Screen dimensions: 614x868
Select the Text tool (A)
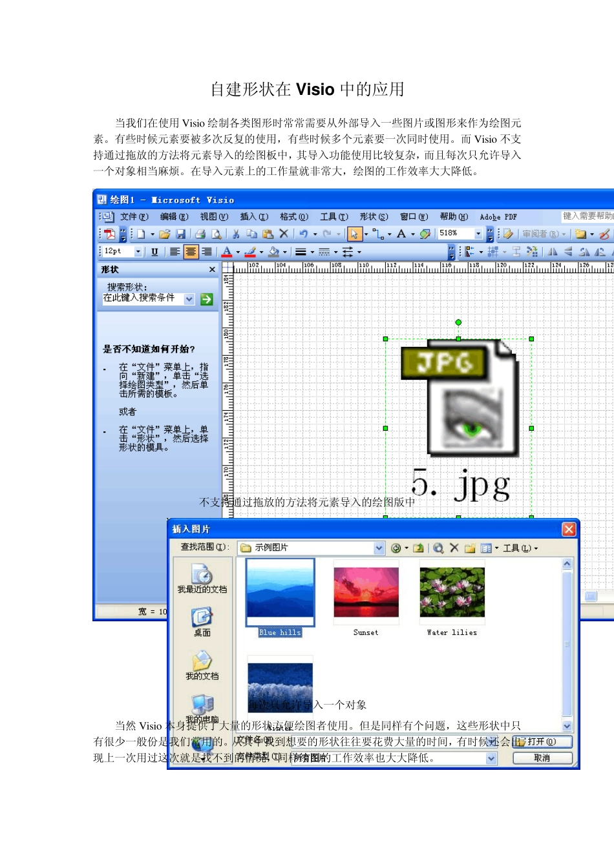pos(401,234)
